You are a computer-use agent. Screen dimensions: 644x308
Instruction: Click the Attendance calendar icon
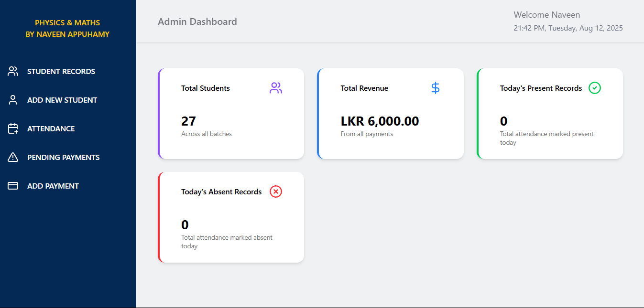13,128
